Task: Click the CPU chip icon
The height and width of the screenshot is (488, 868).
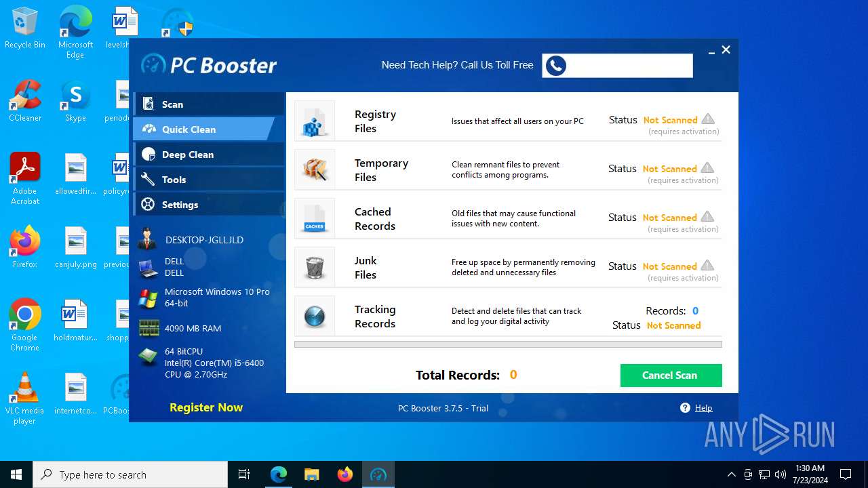Action: [148, 357]
